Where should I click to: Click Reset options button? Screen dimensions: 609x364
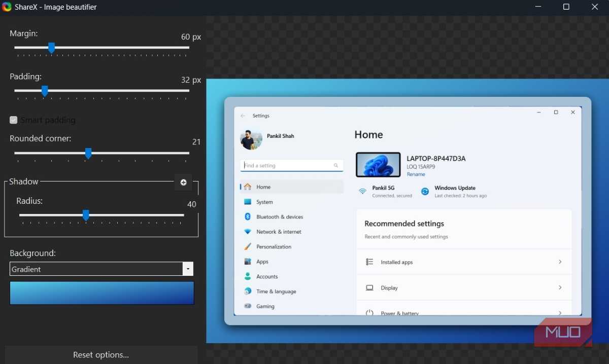click(101, 355)
